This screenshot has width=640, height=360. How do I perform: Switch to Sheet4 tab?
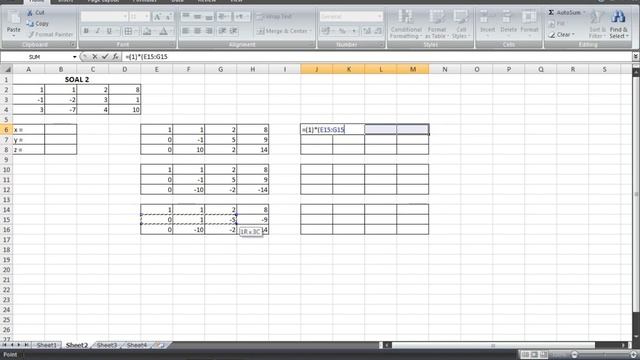pos(137,345)
